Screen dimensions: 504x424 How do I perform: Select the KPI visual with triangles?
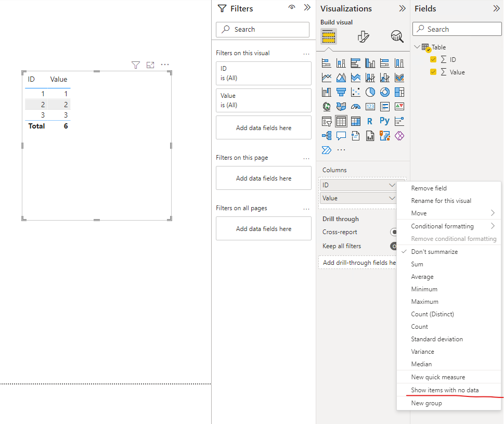(x=399, y=107)
